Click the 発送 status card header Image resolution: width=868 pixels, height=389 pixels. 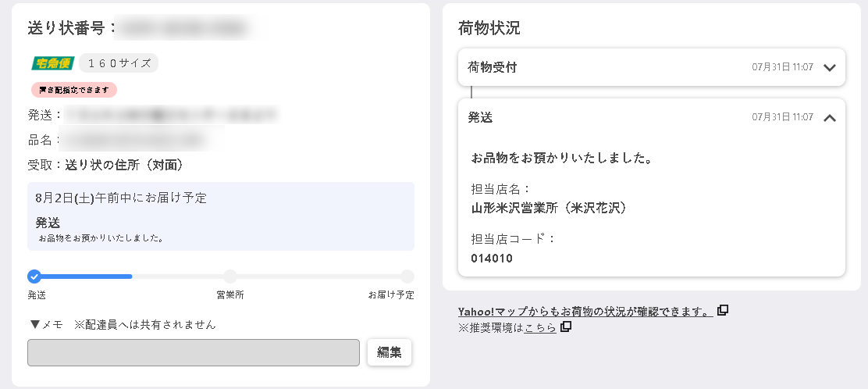(x=652, y=117)
